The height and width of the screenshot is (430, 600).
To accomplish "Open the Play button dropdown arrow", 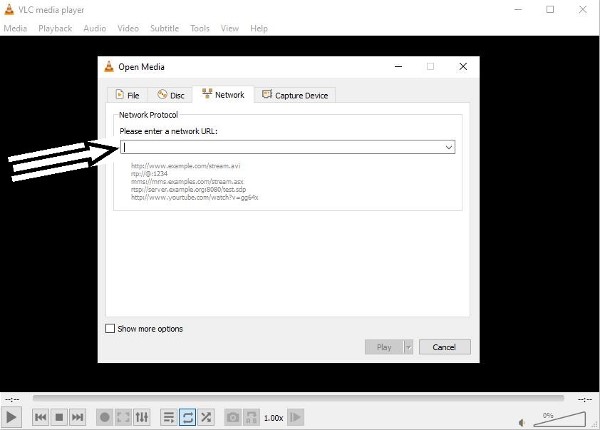I will pos(409,347).
